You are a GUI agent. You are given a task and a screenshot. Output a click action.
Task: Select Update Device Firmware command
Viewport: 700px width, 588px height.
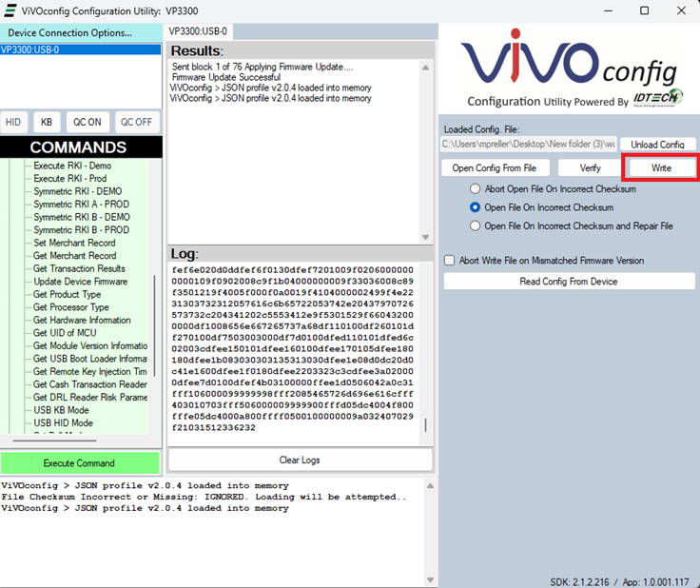click(x=80, y=282)
